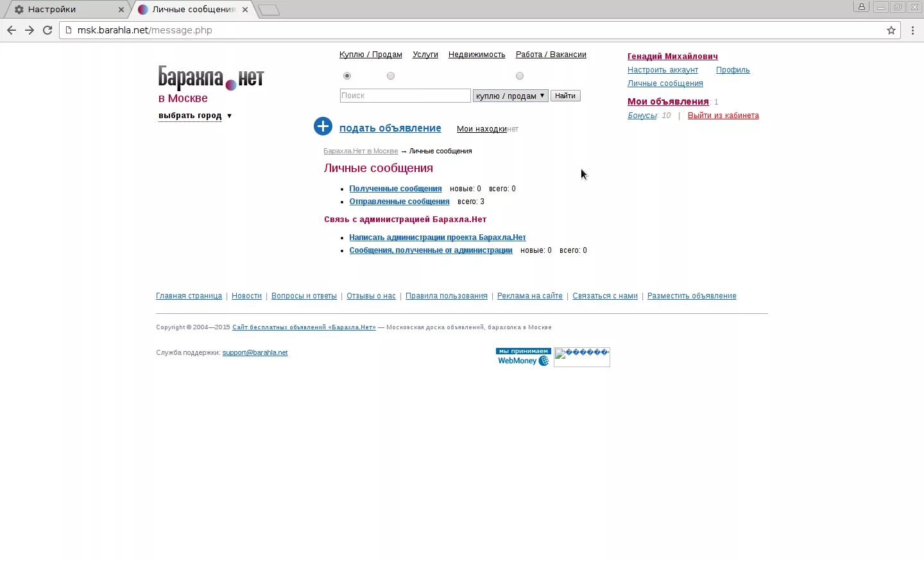The width and height of the screenshot is (924, 561).
Task: Click the broken image next to WebMoney
Action: (x=582, y=358)
